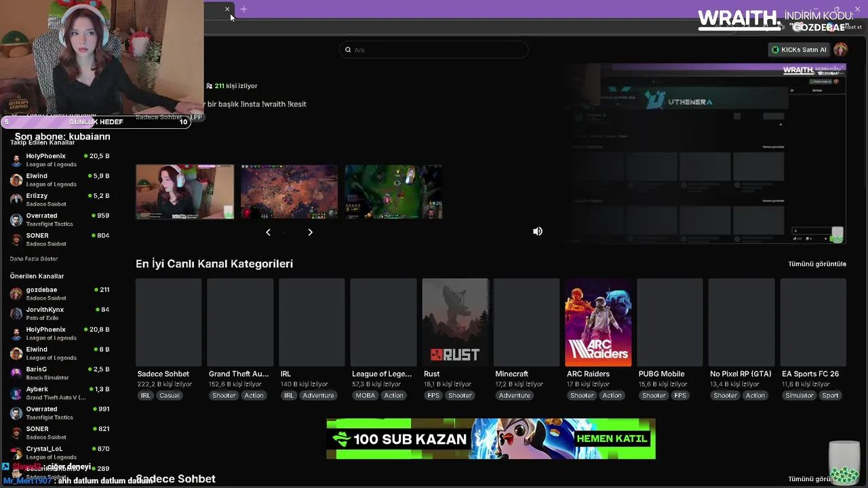Open Minecraft category title
The image size is (868, 488).
pyautogui.click(x=512, y=373)
